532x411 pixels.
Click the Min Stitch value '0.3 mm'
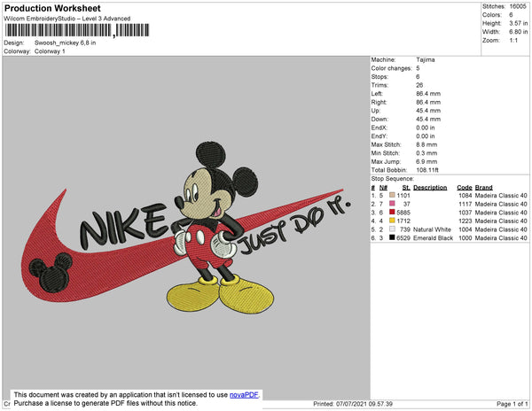coord(426,153)
